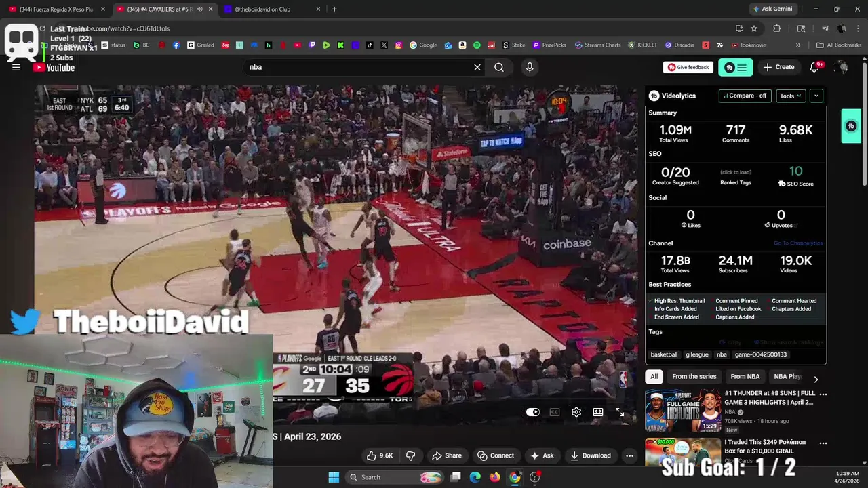Open the Windows Start menu
Viewport: 868px width, 488px height.
(334, 477)
